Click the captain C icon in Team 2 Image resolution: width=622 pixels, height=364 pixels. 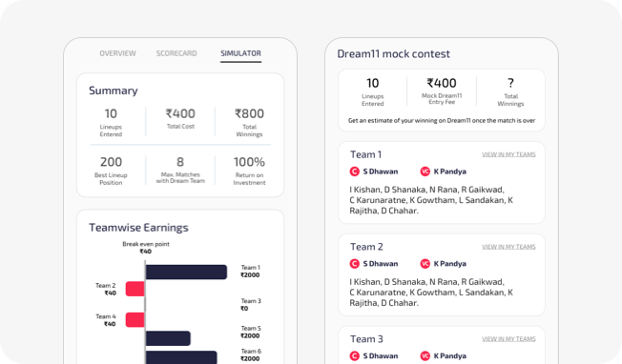pos(354,264)
